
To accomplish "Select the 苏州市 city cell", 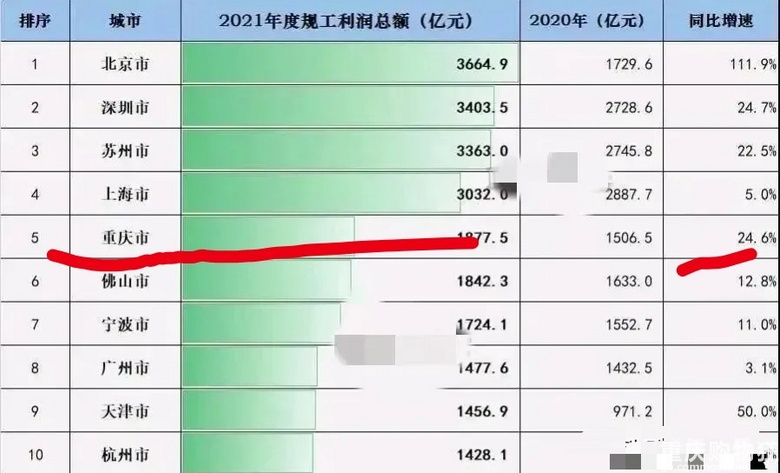I will (125, 151).
